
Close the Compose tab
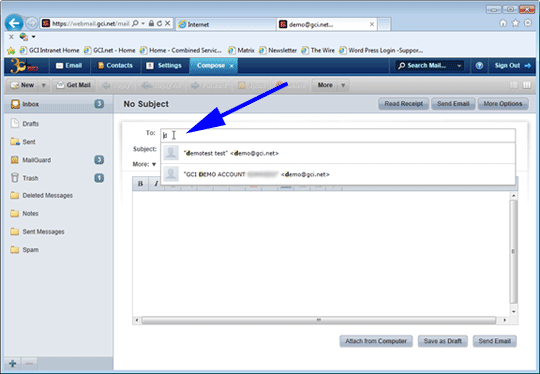pyautogui.click(x=232, y=66)
